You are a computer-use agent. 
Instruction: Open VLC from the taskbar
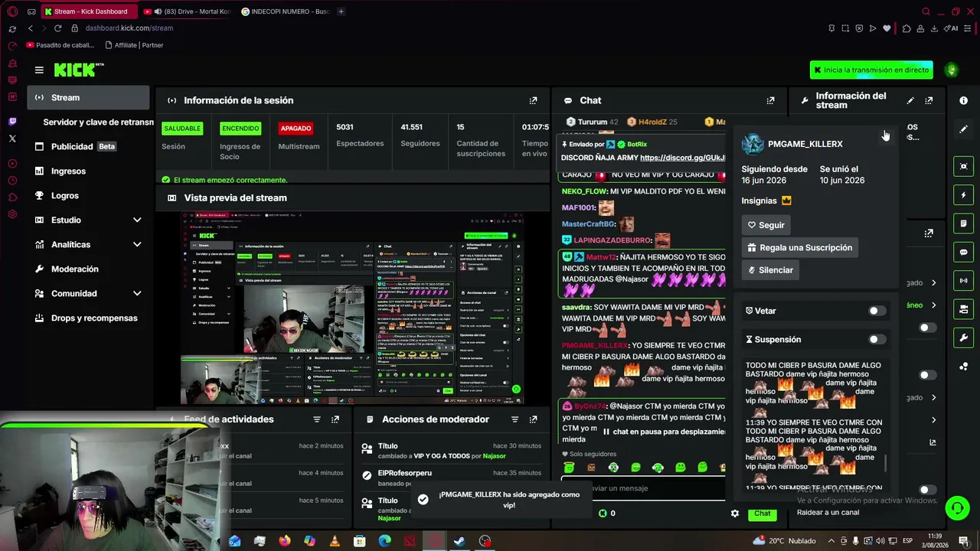335,541
